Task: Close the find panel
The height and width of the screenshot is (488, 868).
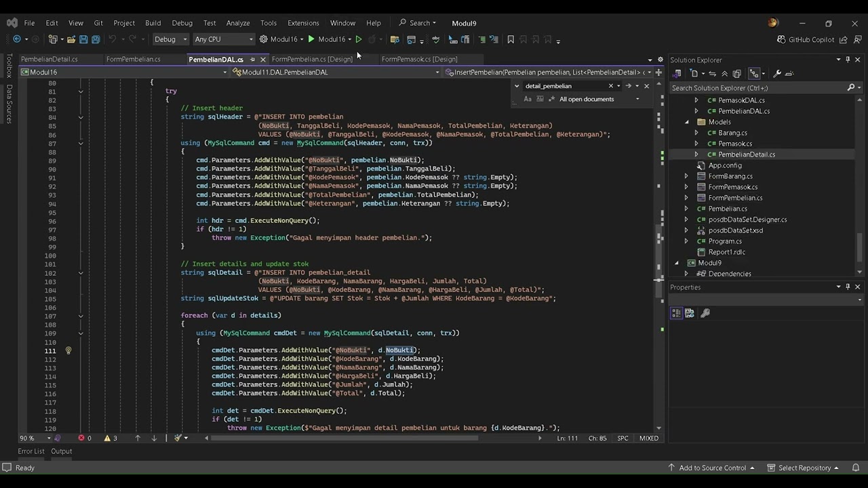Action: coord(646,86)
